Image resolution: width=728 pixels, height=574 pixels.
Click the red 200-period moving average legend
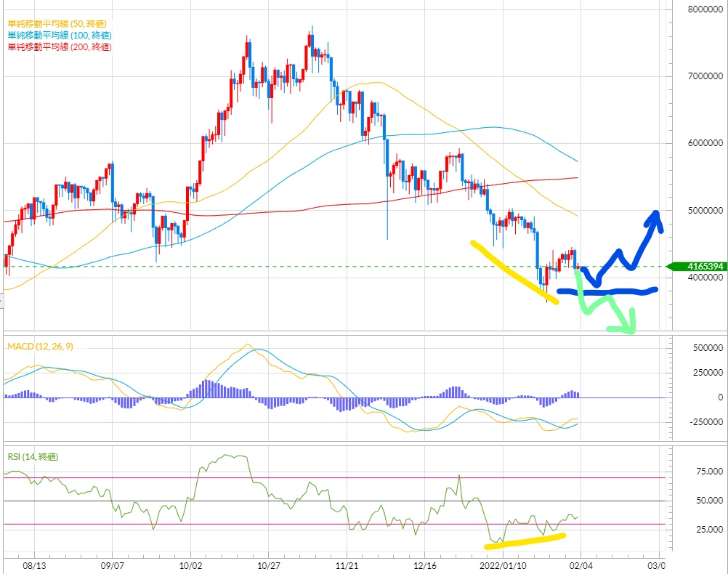pos(60,47)
